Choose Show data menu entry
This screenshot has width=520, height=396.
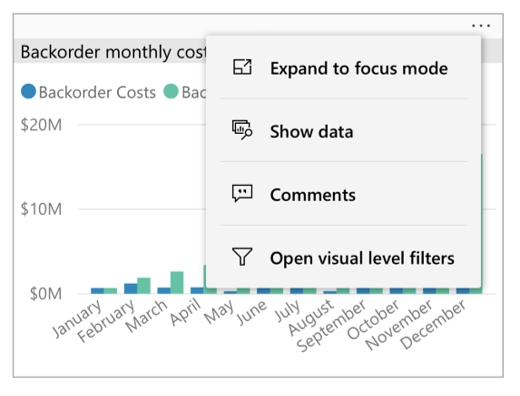tap(343, 130)
